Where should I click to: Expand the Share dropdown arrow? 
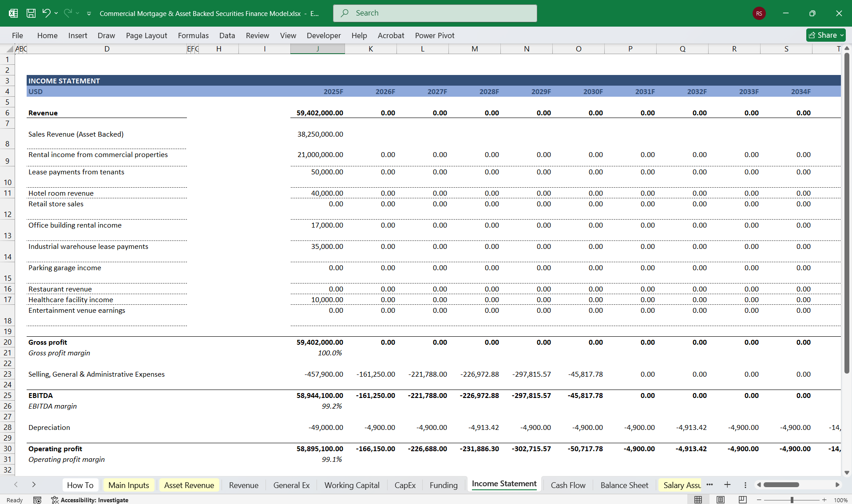tap(841, 35)
